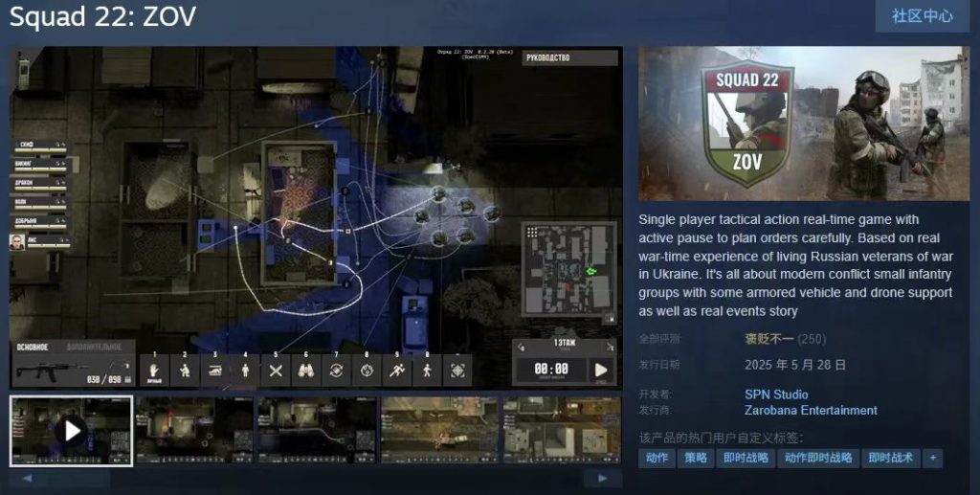
Task: Select the second screenshot thumbnail
Action: coord(194,430)
